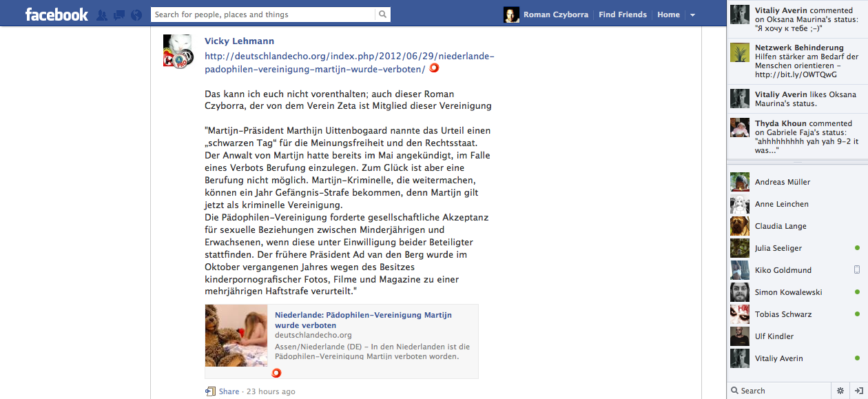
Task: Open Find Friends in the top bar
Action: pos(623,14)
